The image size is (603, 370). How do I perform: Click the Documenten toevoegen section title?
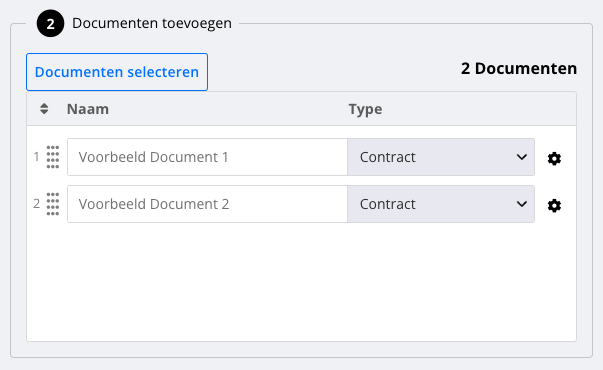152,23
